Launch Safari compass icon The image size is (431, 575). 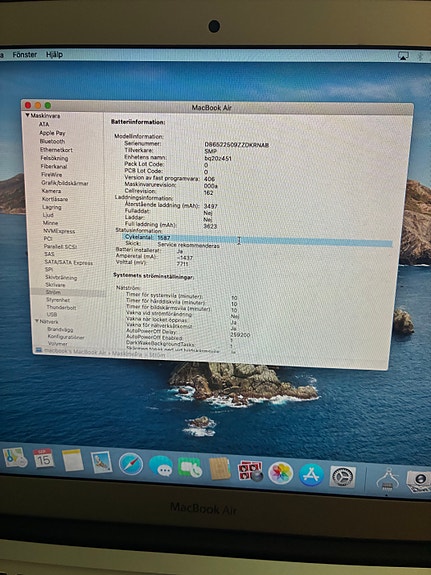point(131,464)
